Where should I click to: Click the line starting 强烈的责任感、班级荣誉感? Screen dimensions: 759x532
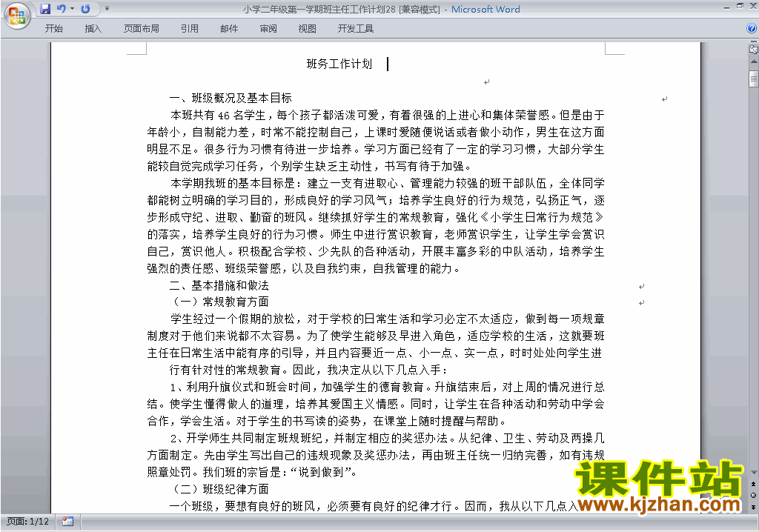304,269
